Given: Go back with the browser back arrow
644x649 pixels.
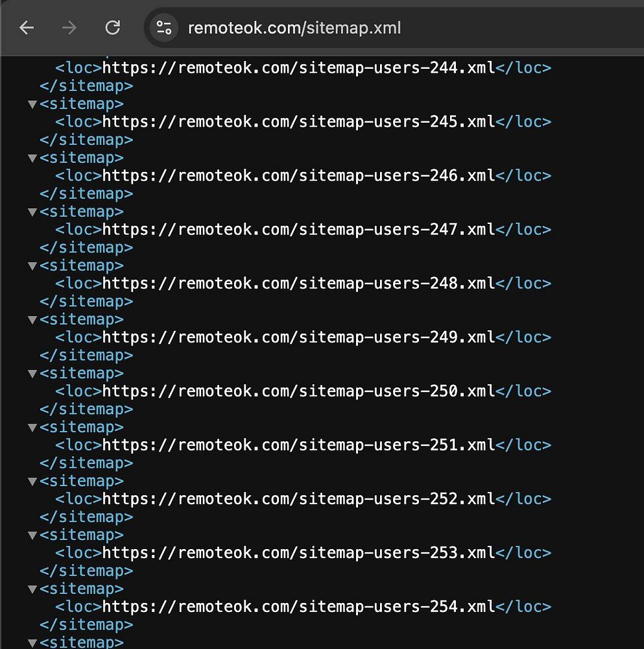Looking at the screenshot, I should pyautogui.click(x=27, y=28).
